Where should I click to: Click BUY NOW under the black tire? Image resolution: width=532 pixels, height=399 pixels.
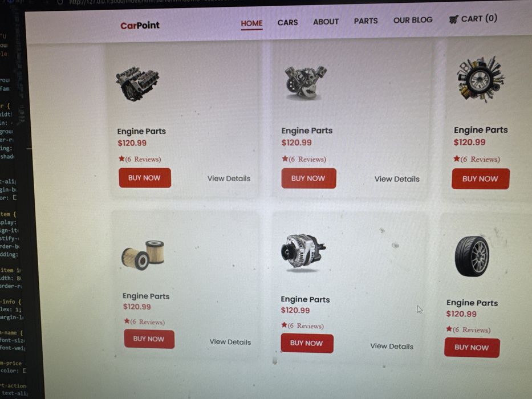(x=472, y=348)
